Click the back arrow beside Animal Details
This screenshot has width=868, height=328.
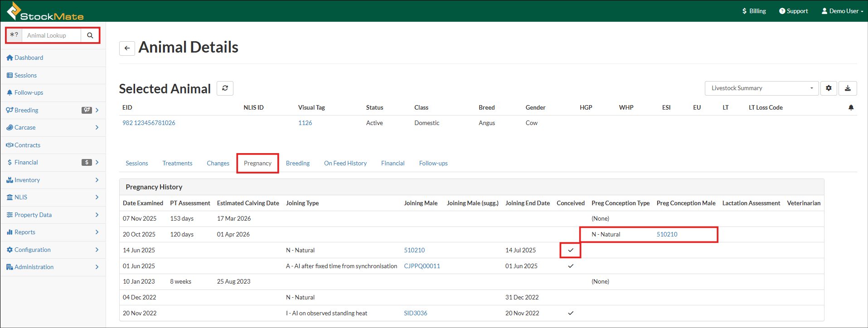[127, 48]
